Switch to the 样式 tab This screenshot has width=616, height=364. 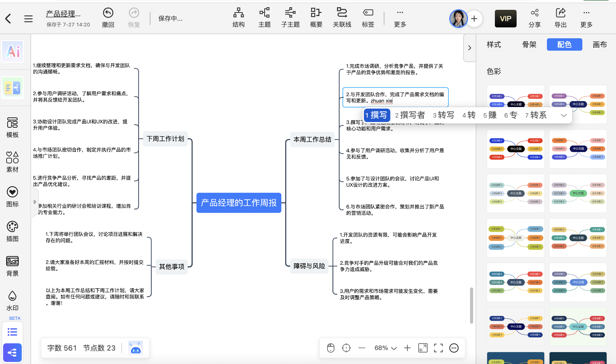[494, 44]
